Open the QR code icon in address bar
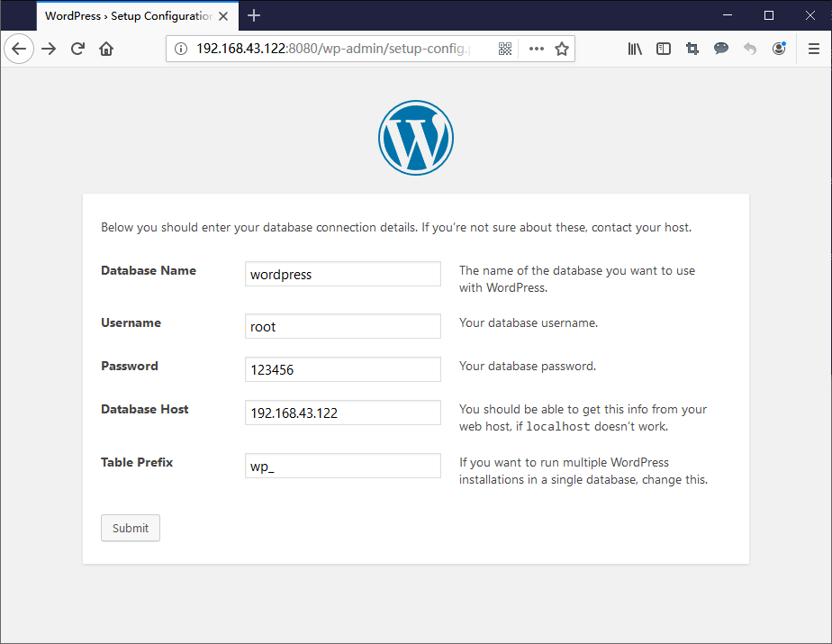The height and width of the screenshot is (644, 832). (x=505, y=49)
